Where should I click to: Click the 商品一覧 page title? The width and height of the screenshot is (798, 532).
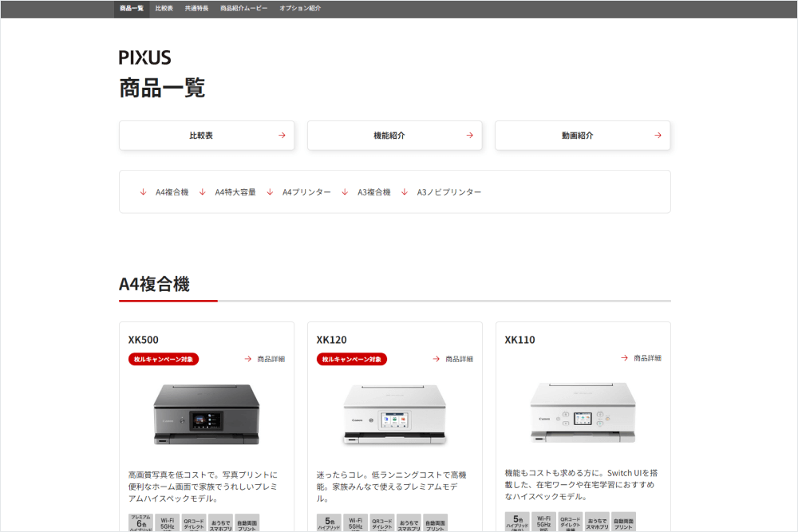pyautogui.click(x=162, y=88)
